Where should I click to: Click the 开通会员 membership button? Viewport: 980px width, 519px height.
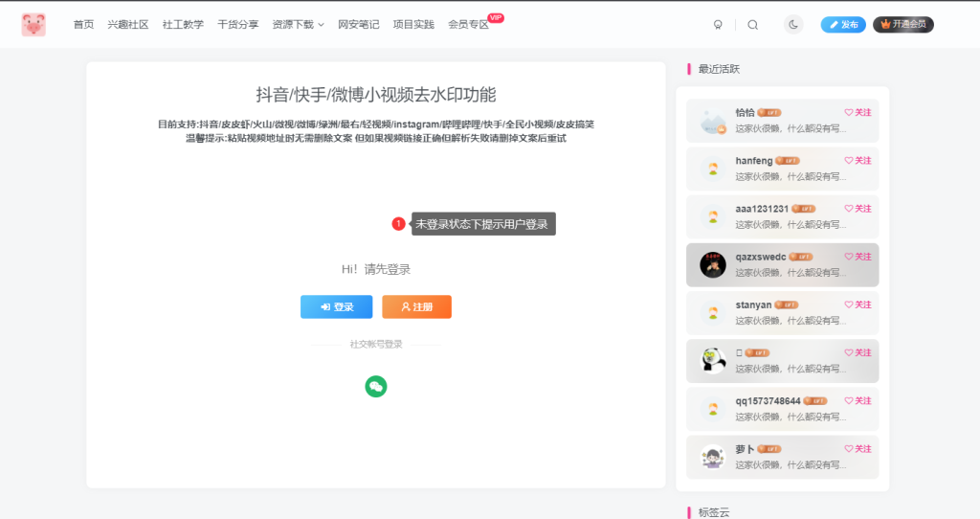(903, 24)
